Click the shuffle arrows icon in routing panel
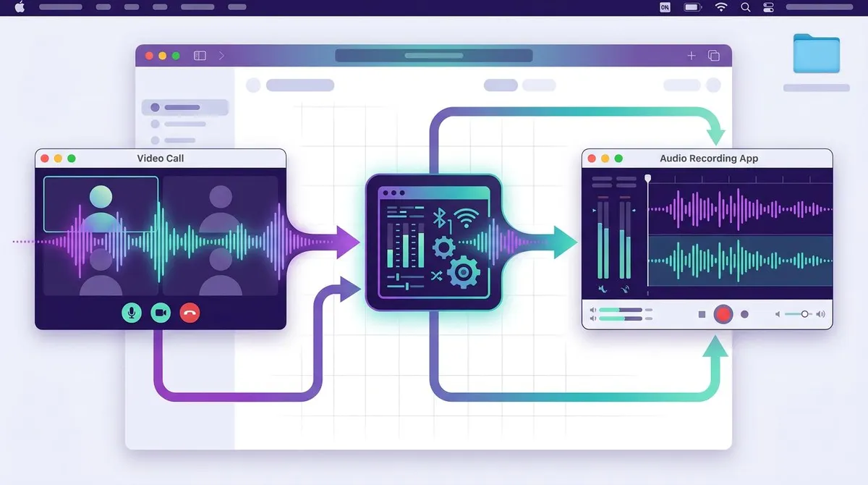 (436, 275)
